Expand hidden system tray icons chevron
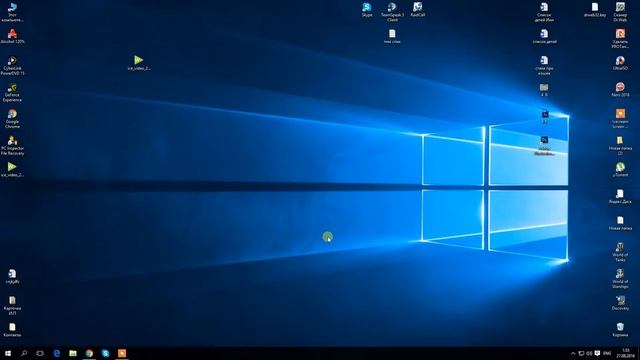This screenshot has width=640, height=360. pyautogui.click(x=573, y=353)
